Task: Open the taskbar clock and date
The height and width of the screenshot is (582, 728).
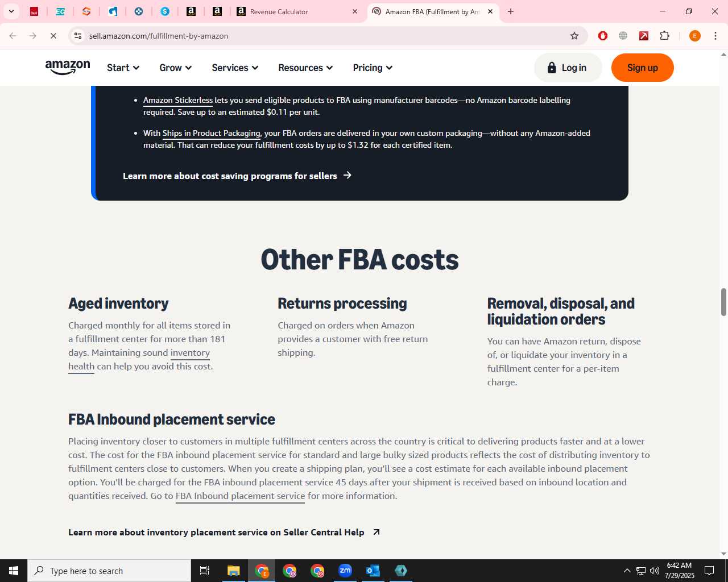Action: pos(680,571)
